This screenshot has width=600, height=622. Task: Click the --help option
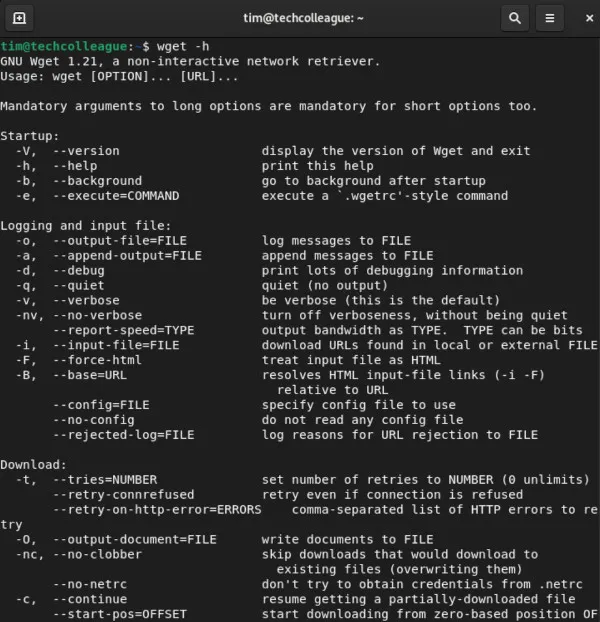(x=75, y=166)
